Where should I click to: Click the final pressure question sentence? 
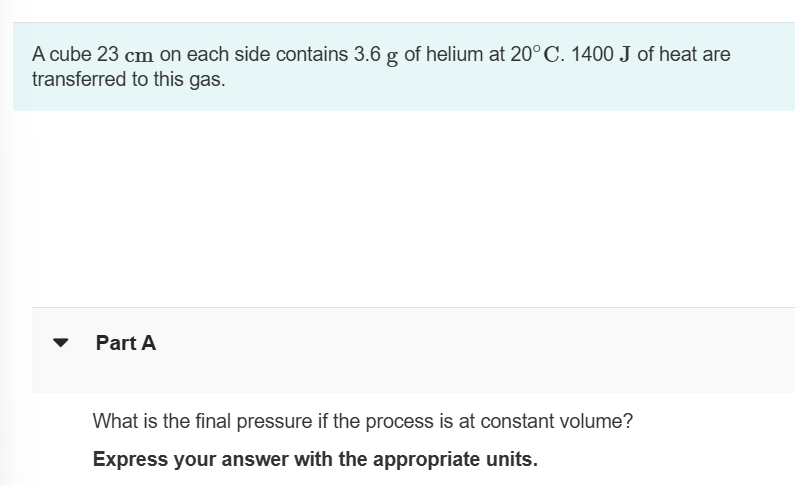click(362, 421)
